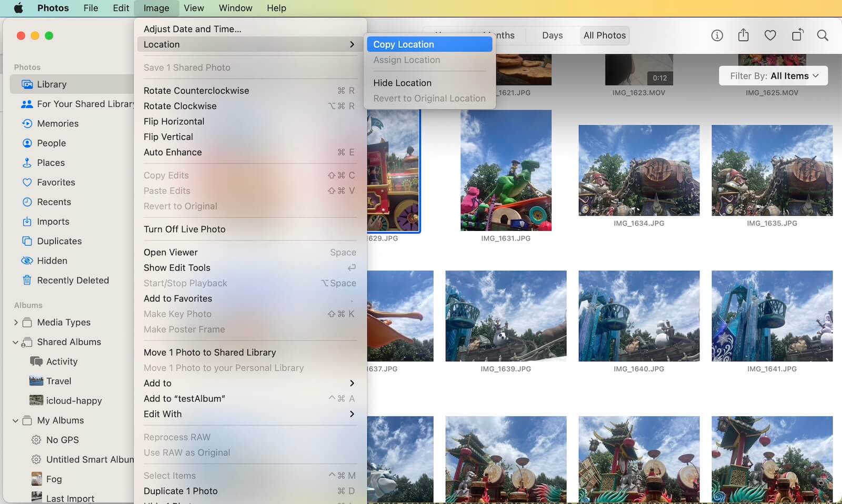
Task: Select the IMG_1640.JPG thumbnail
Action: [639, 316]
